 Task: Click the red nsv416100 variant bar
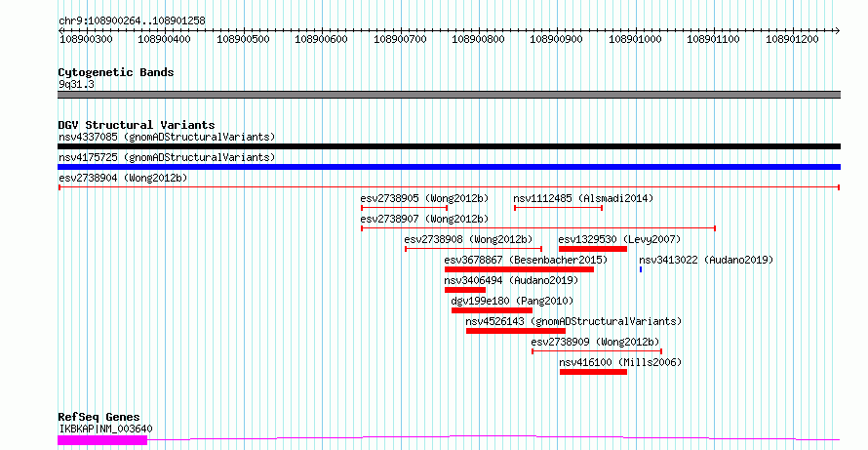tap(593, 372)
